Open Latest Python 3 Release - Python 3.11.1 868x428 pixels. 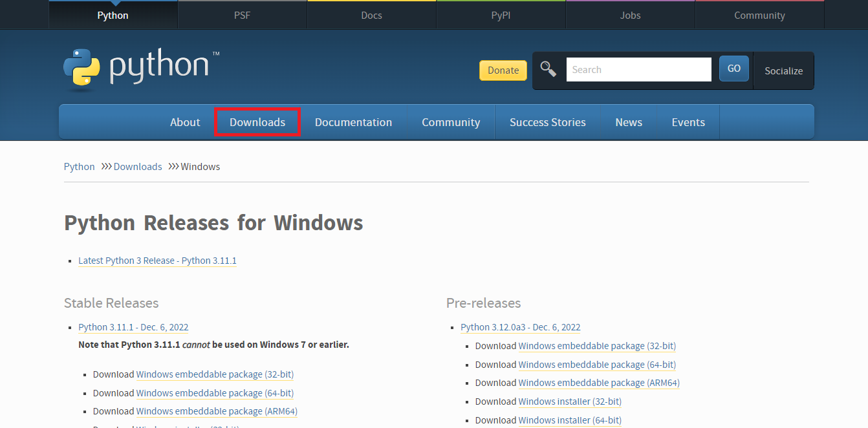point(157,261)
